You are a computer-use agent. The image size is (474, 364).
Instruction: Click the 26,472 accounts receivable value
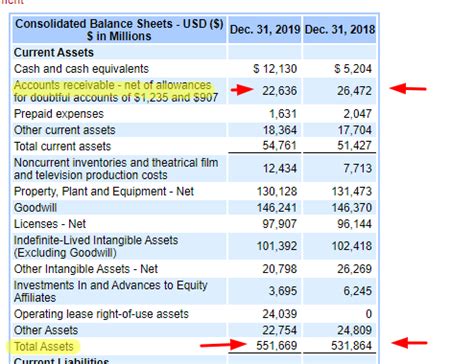point(354,91)
